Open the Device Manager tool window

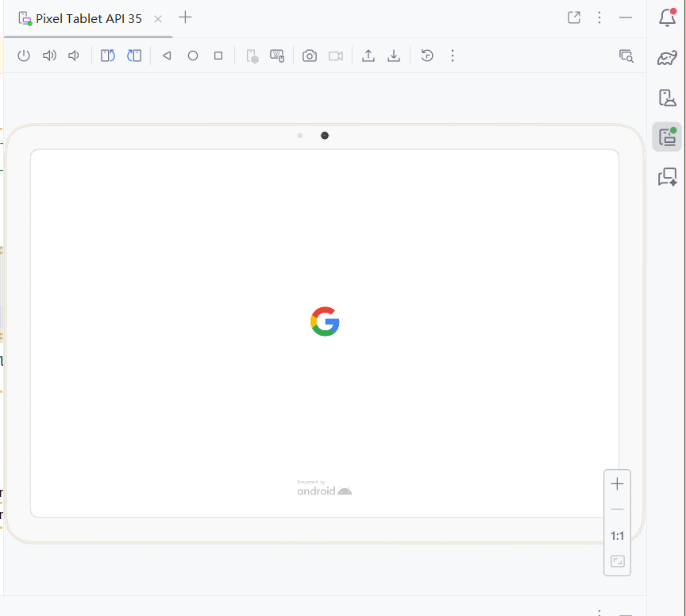pyautogui.click(x=667, y=98)
